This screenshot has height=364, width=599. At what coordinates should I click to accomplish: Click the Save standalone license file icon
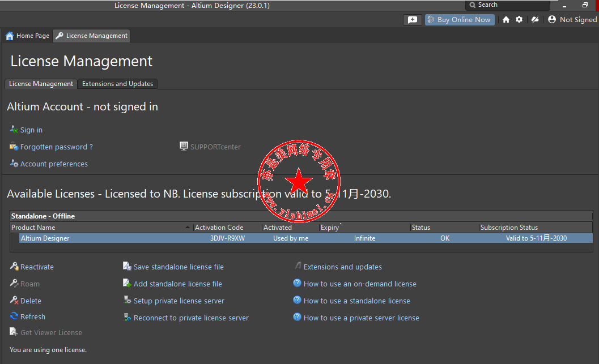coord(127,266)
